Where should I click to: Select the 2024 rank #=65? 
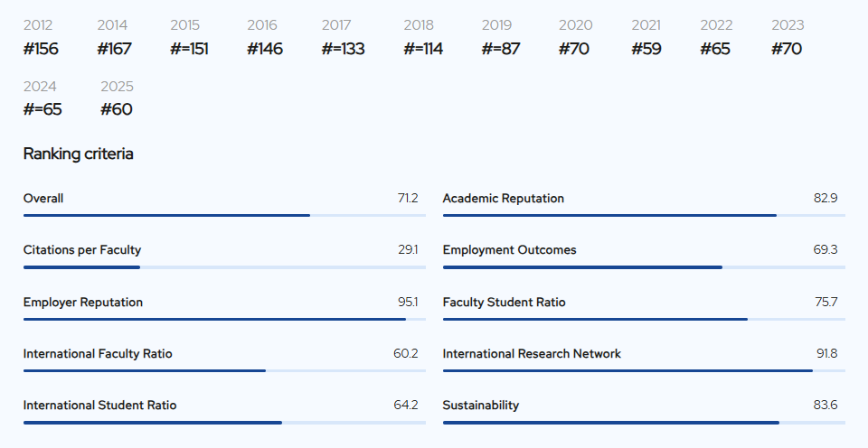tap(42, 109)
